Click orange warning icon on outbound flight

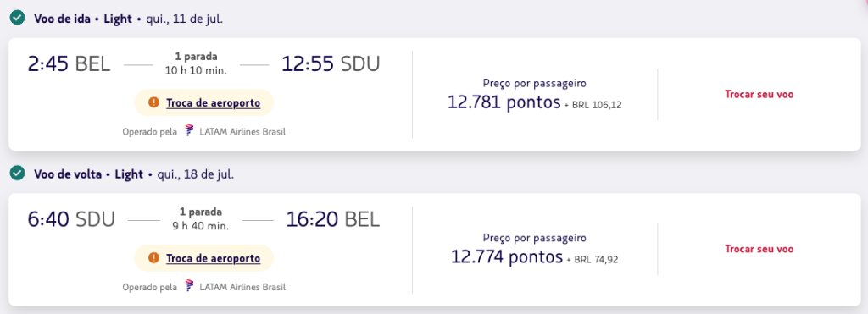point(154,102)
